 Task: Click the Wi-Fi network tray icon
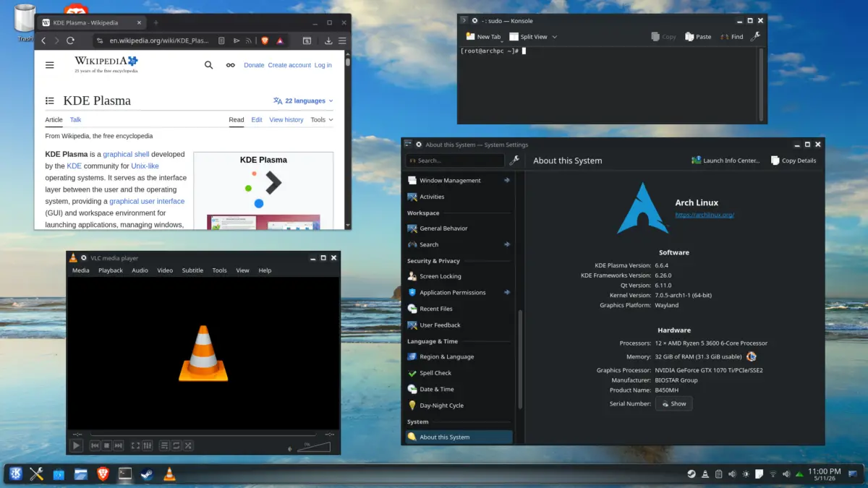coord(773,474)
